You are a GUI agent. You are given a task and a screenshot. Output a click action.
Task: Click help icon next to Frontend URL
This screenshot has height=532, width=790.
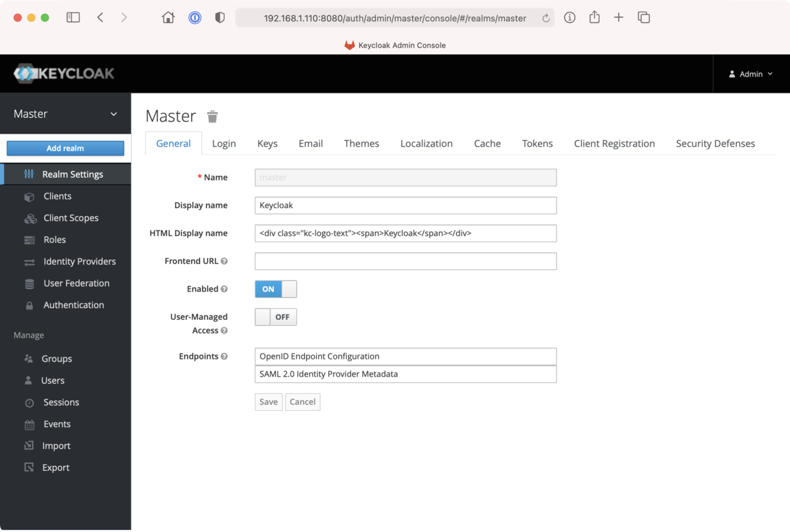pos(224,261)
